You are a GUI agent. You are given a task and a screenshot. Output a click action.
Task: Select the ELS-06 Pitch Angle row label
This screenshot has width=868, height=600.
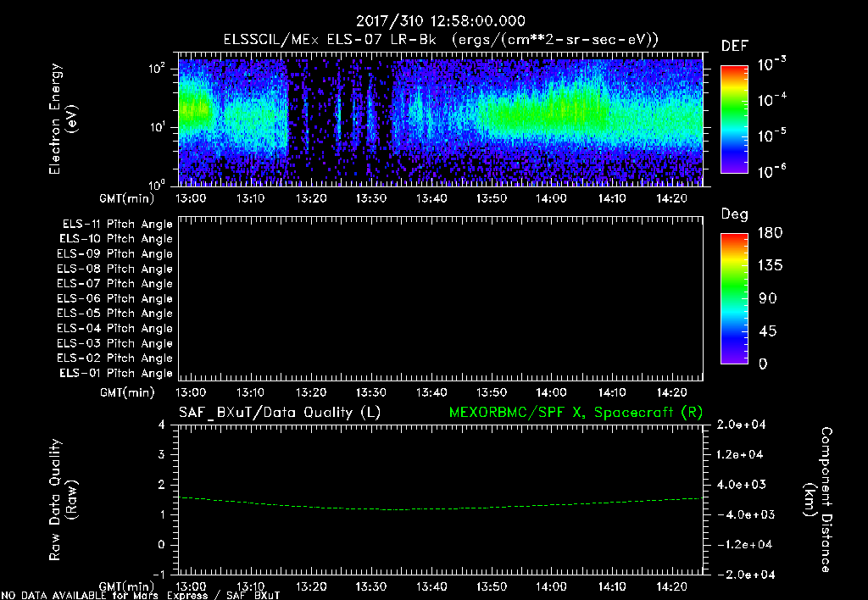click(x=114, y=299)
